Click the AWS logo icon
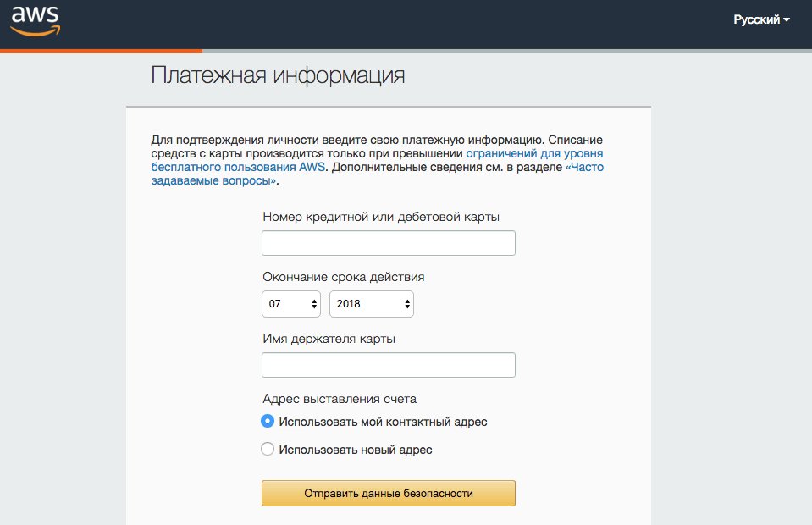 [36, 20]
